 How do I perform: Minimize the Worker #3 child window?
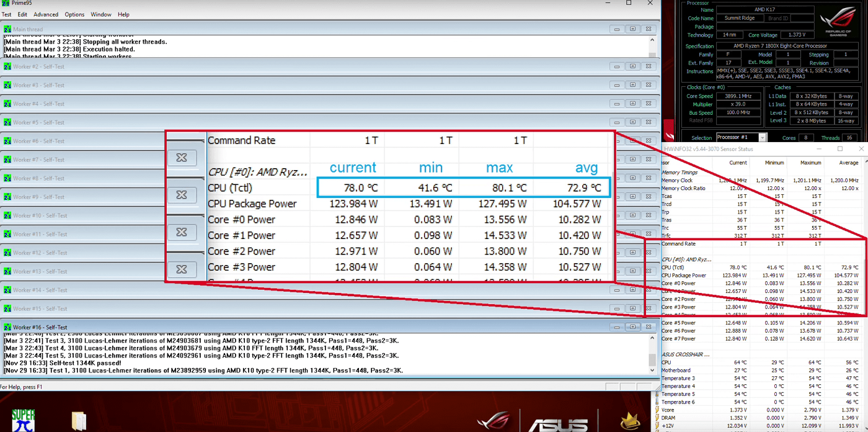tap(617, 85)
